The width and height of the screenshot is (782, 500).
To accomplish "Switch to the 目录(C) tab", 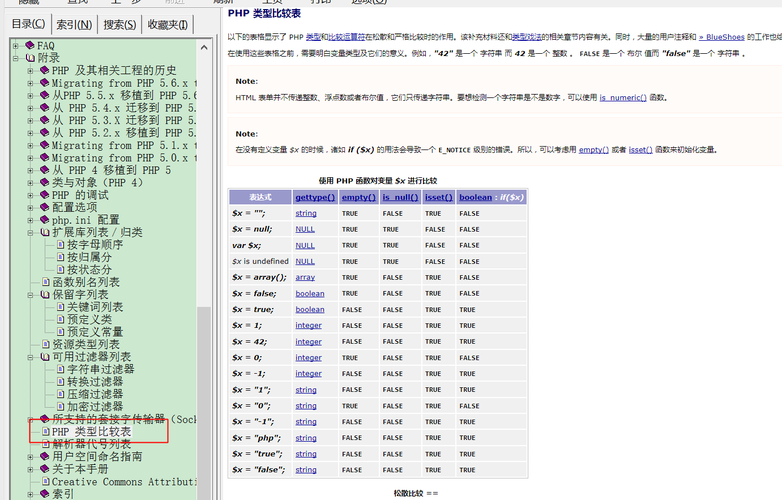I will [28, 24].
